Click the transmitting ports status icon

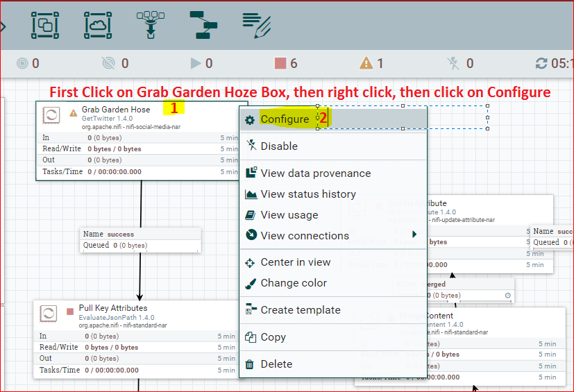click(22, 63)
